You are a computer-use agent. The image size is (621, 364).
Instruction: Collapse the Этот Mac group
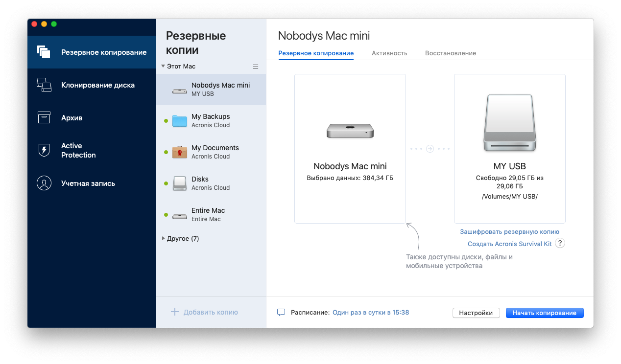click(163, 66)
